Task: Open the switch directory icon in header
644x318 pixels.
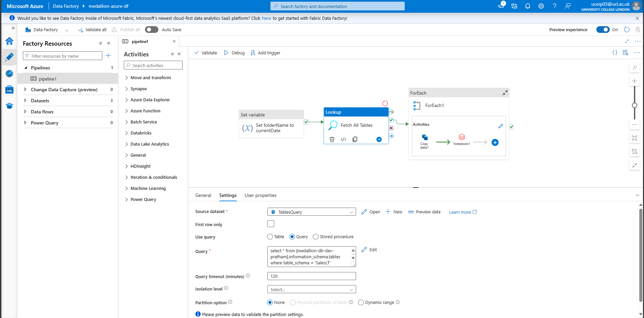Action: (514, 6)
